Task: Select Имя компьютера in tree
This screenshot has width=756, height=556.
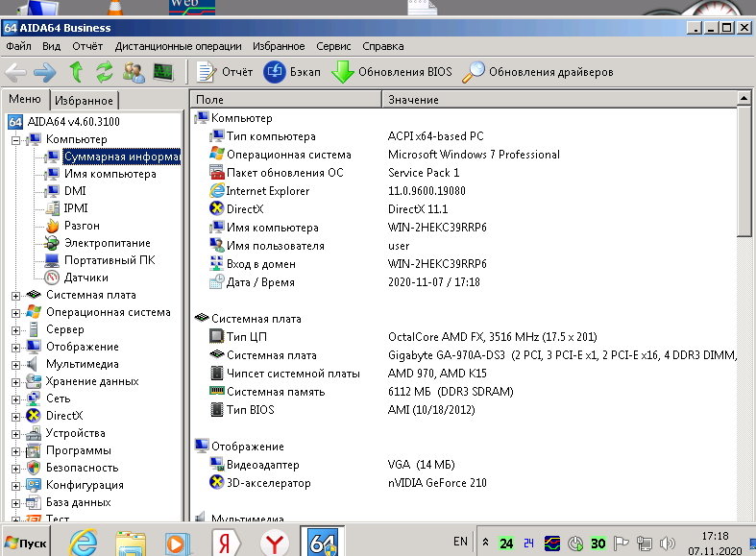Action: coord(110,174)
